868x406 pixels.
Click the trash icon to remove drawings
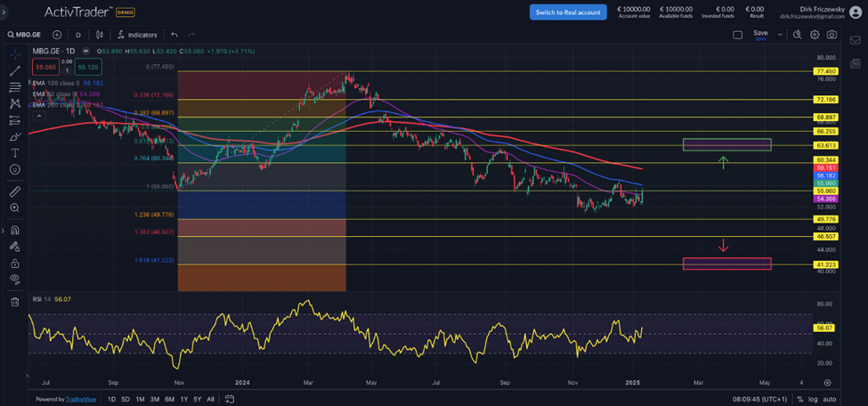[x=14, y=302]
